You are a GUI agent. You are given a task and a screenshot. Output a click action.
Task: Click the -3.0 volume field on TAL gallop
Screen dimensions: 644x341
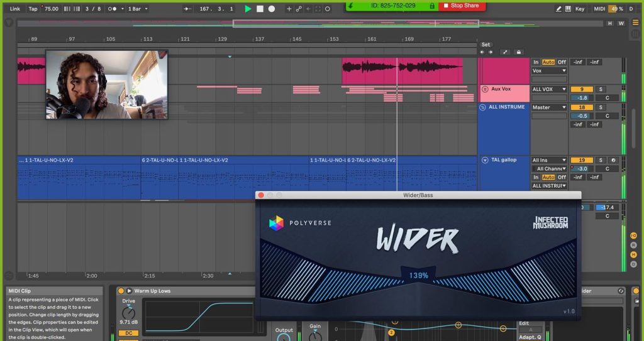click(x=582, y=169)
